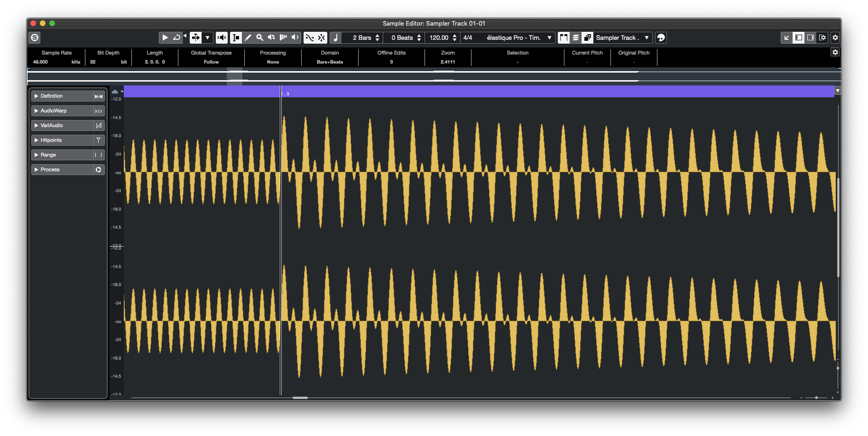Click the tempo value field 120.00
Viewport: 868px width, 436px height.
(439, 37)
